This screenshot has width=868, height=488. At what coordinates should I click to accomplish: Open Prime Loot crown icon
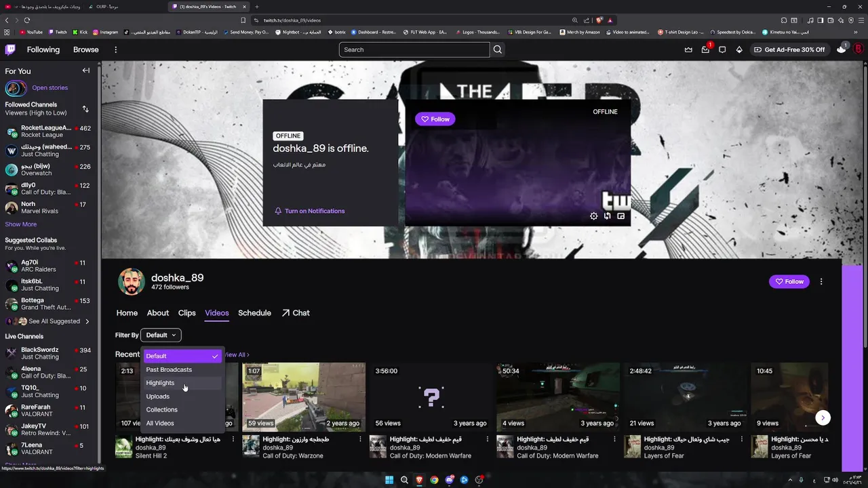click(688, 49)
